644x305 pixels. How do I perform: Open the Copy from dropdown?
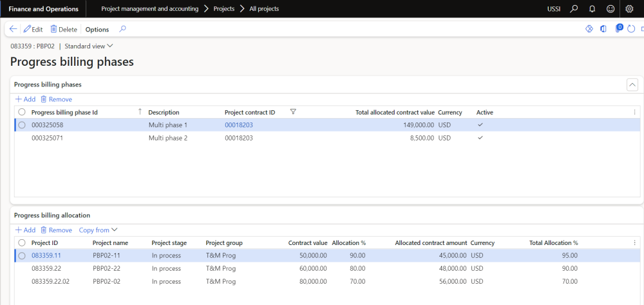pos(98,230)
